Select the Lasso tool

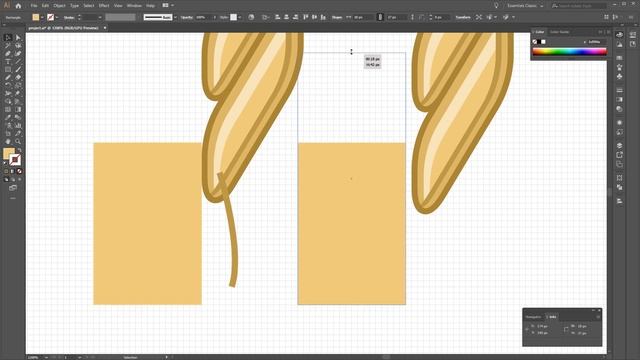tap(18, 46)
